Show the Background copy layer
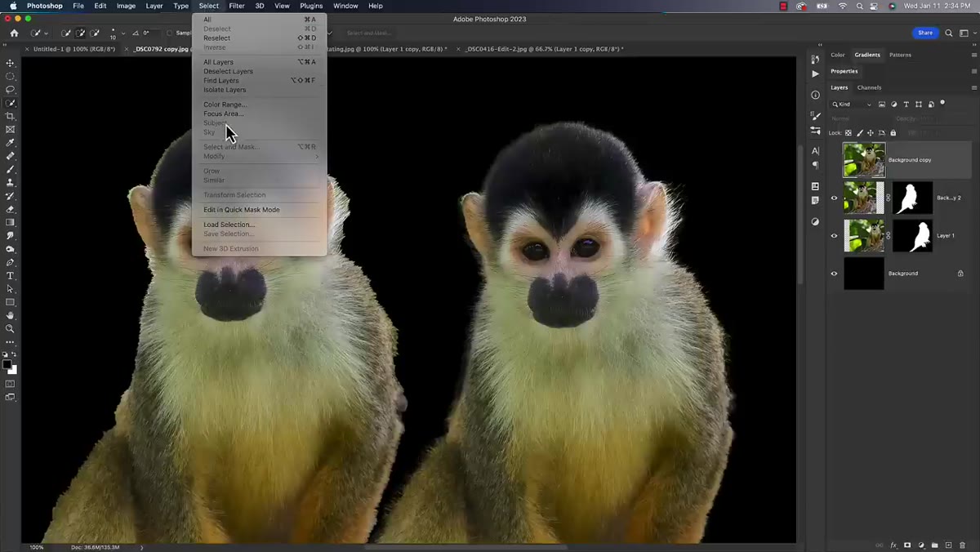The image size is (980, 552). click(x=834, y=160)
